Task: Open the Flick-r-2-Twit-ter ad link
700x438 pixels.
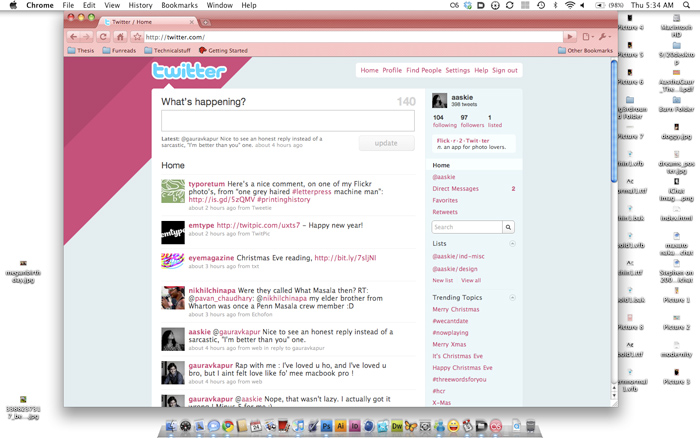Action: [463, 141]
